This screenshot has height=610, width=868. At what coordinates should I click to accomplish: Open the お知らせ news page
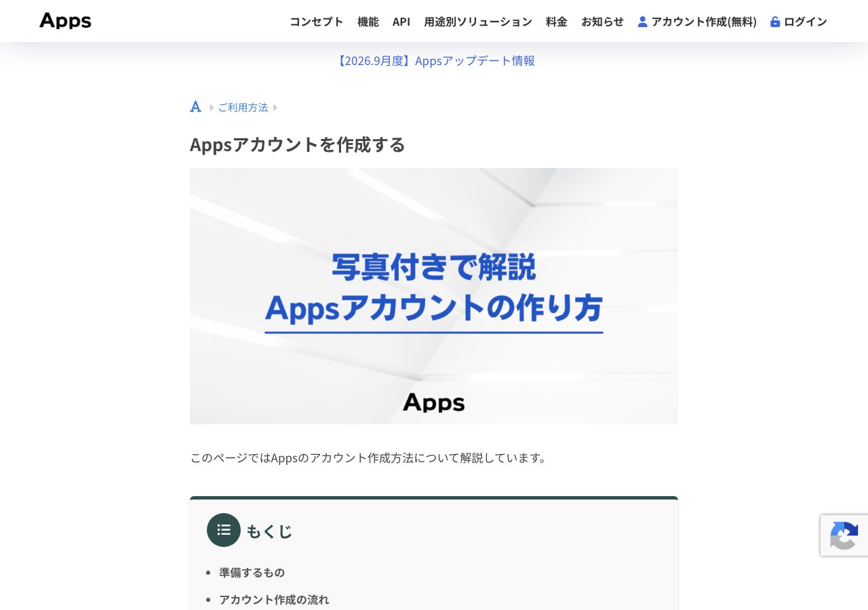(602, 22)
